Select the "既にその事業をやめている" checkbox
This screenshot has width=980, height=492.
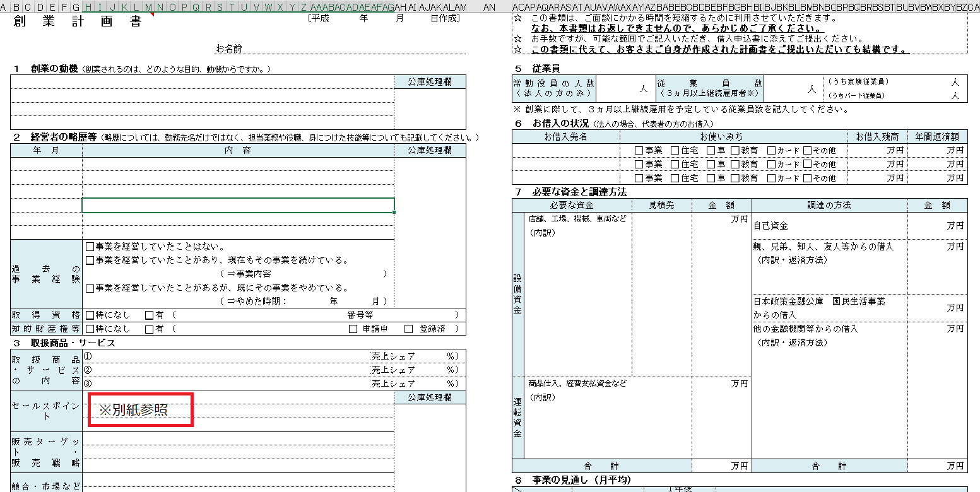90,288
